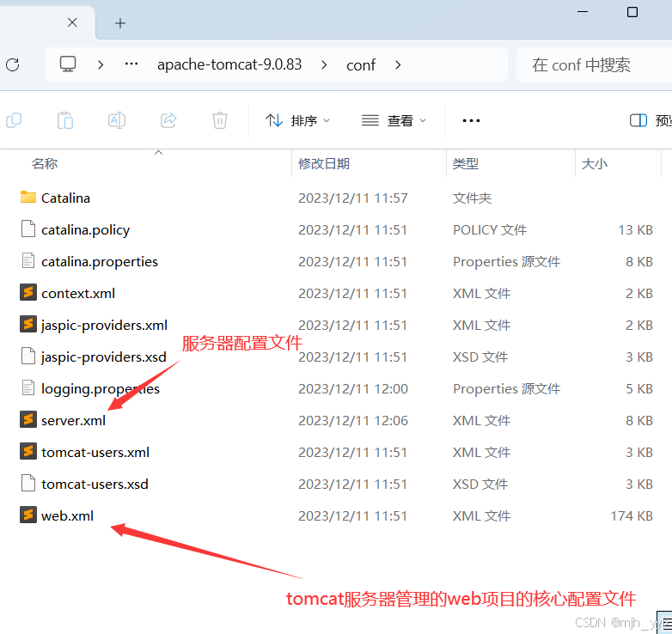Click the Delete trash icon
Screen dimensions: 672x634
tap(220, 120)
